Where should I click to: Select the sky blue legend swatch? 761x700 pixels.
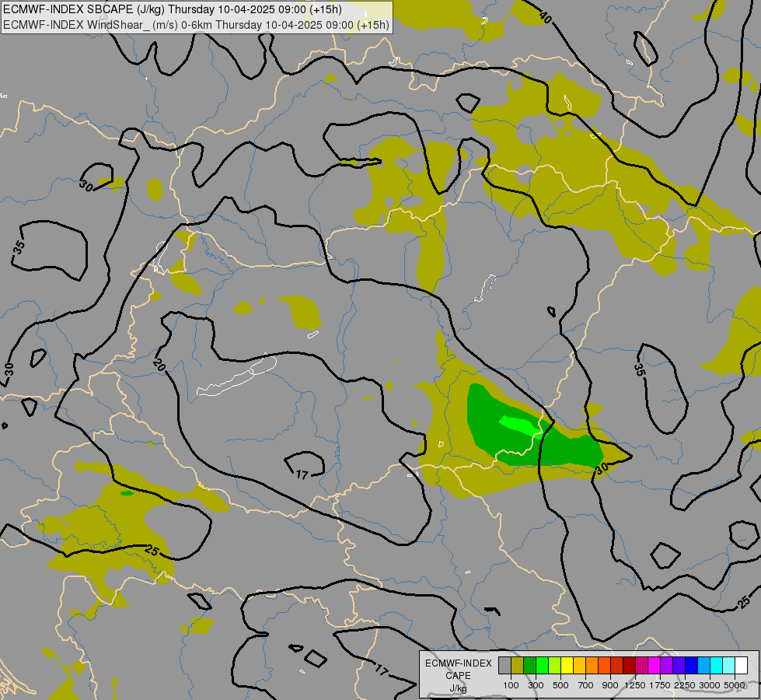[703, 665]
